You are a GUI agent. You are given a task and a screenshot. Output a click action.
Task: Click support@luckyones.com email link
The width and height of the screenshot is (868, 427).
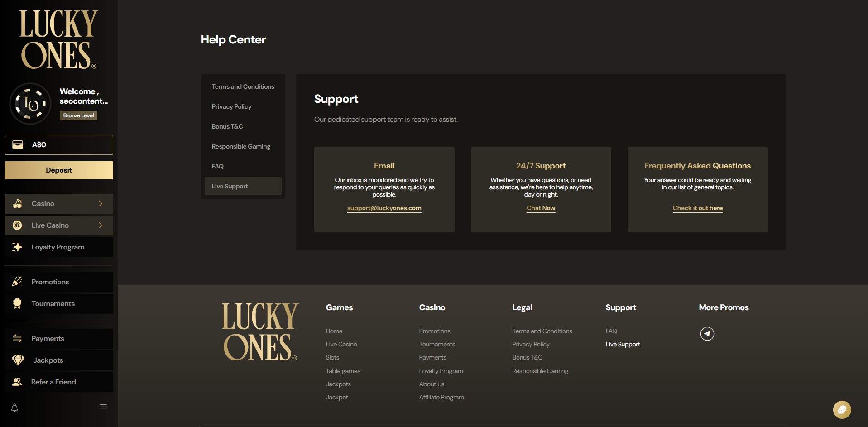coord(384,208)
